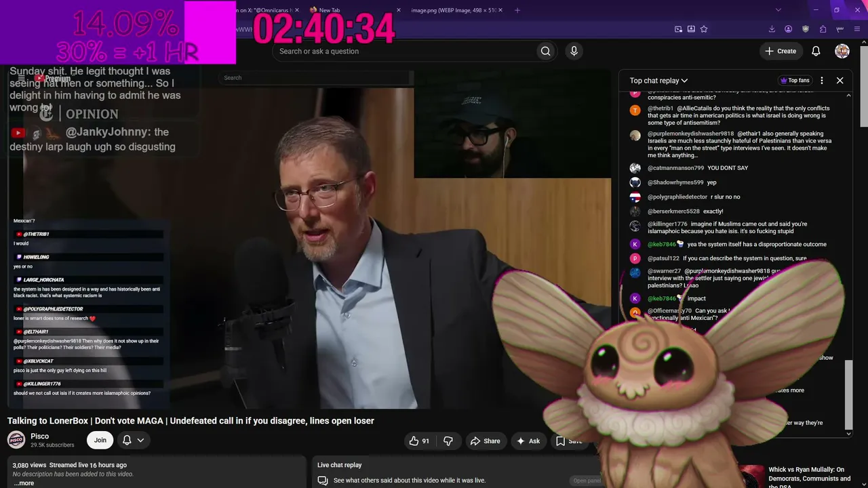The image size is (868, 488).
Task: Open the Top fans leaderboard
Action: pyautogui.click(x=795, y=80)
